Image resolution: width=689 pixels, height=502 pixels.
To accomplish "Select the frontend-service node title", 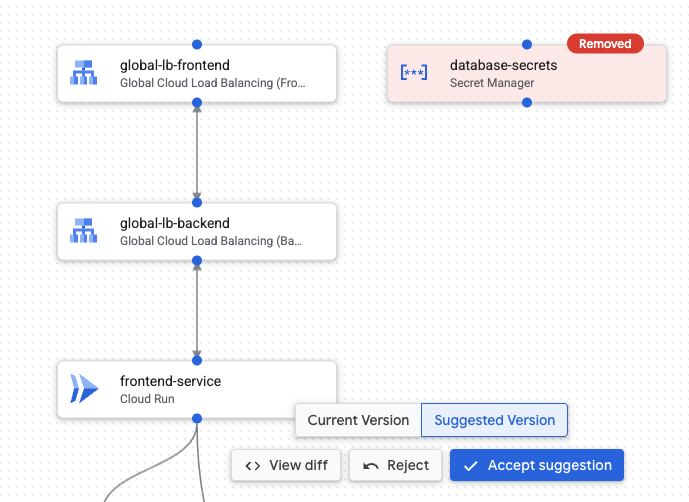I will [x=170, y=381].
